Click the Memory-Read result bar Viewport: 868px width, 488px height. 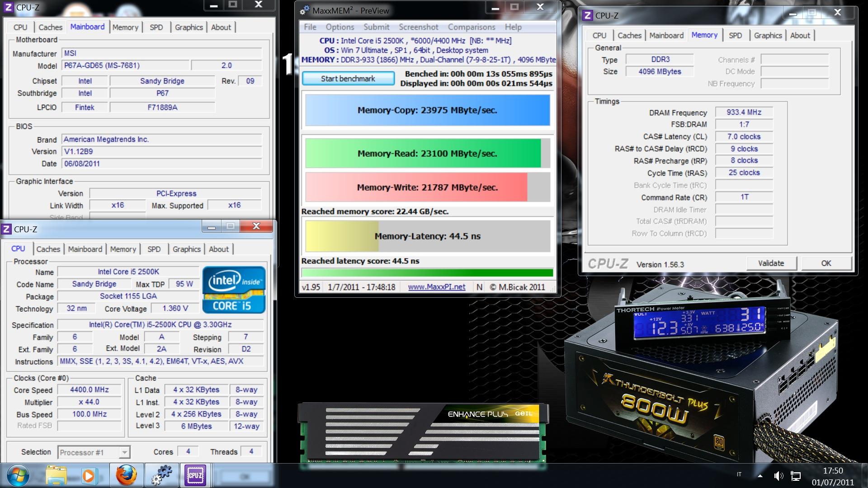tap(427, 154)
